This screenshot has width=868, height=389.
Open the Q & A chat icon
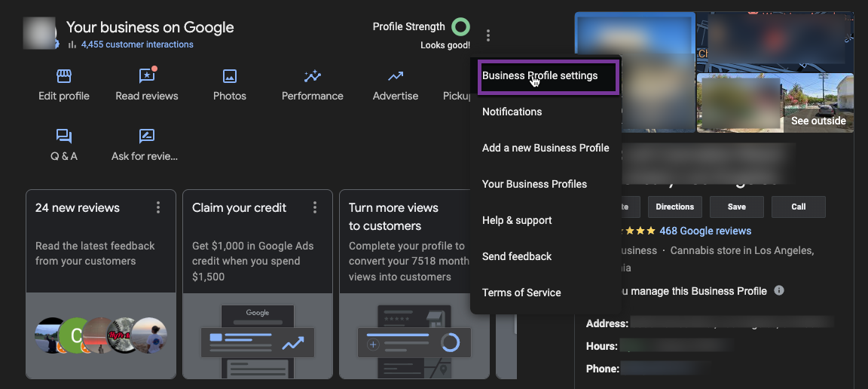[64, 136]
